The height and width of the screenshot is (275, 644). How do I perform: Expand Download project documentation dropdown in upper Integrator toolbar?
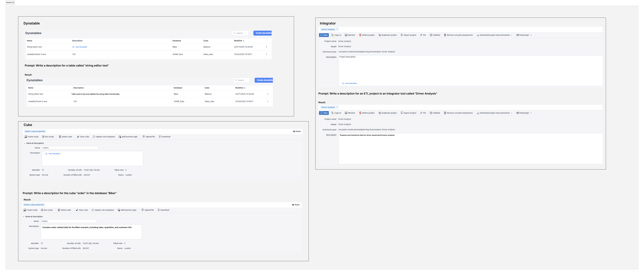pos(512,35)
